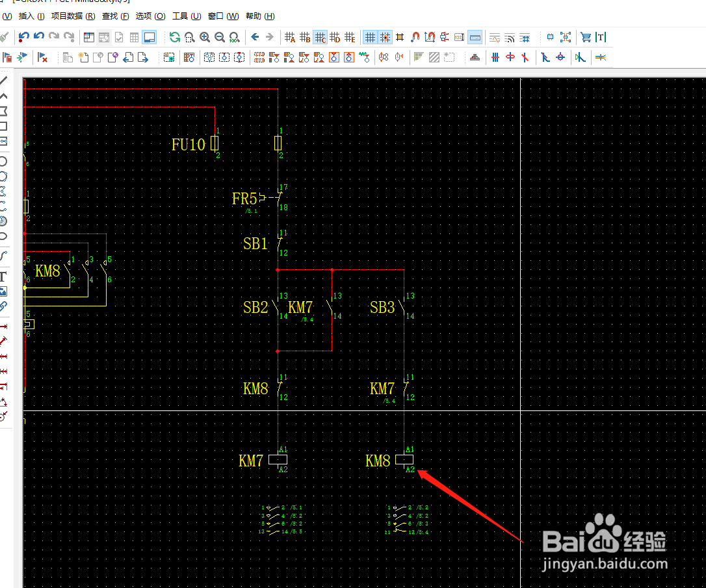
Task: Select the spline curve tool
Action: (4, 256)
